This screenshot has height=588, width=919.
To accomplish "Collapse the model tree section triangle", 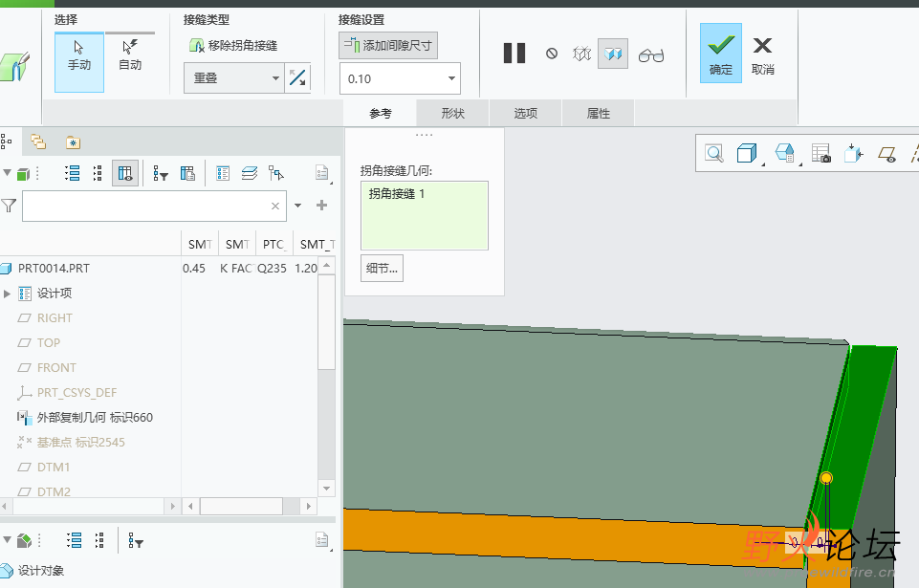I will click(7, 173).
